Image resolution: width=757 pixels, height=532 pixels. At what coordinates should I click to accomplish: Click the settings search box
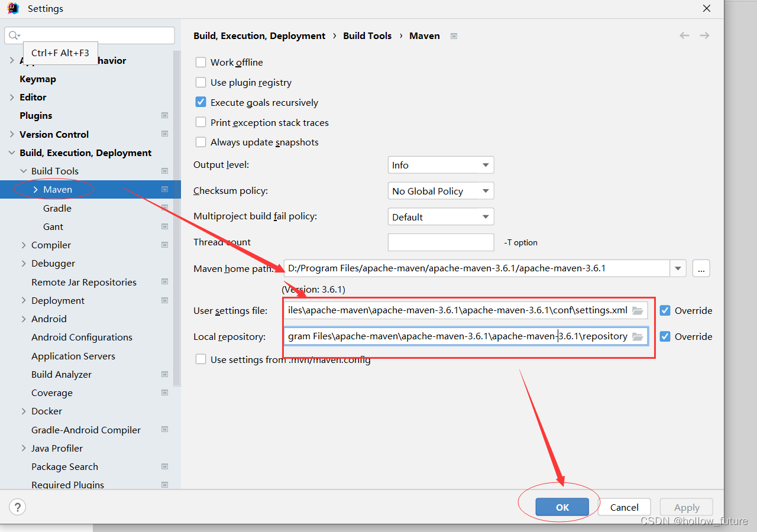point(89,35)
